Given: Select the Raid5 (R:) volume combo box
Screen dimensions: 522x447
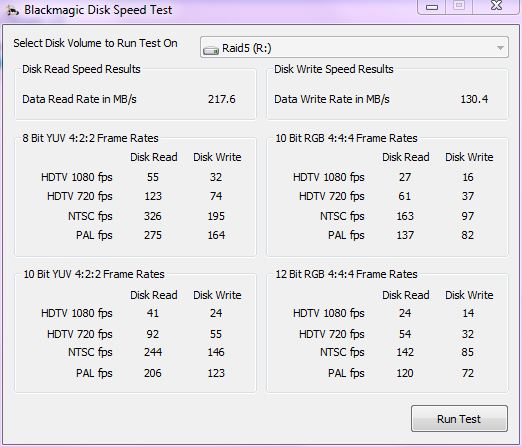Looking at the screenshot, I should click(x=354, y=47).
